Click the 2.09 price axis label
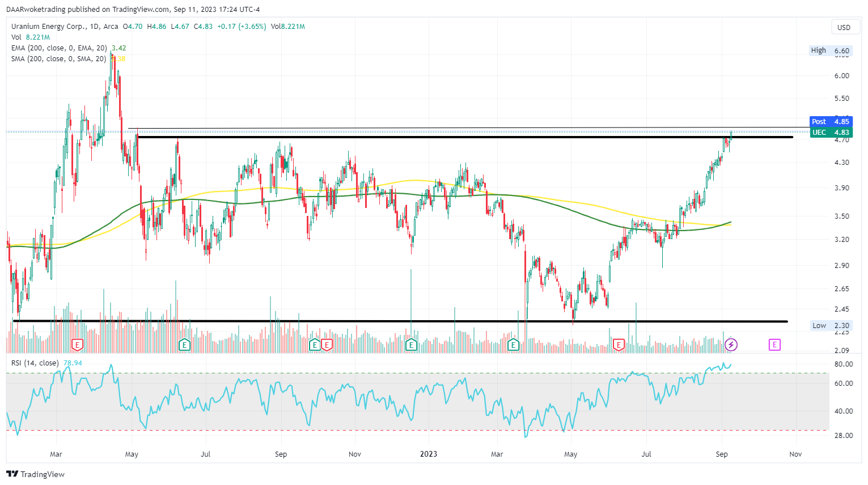 click(x=842, y=350)
